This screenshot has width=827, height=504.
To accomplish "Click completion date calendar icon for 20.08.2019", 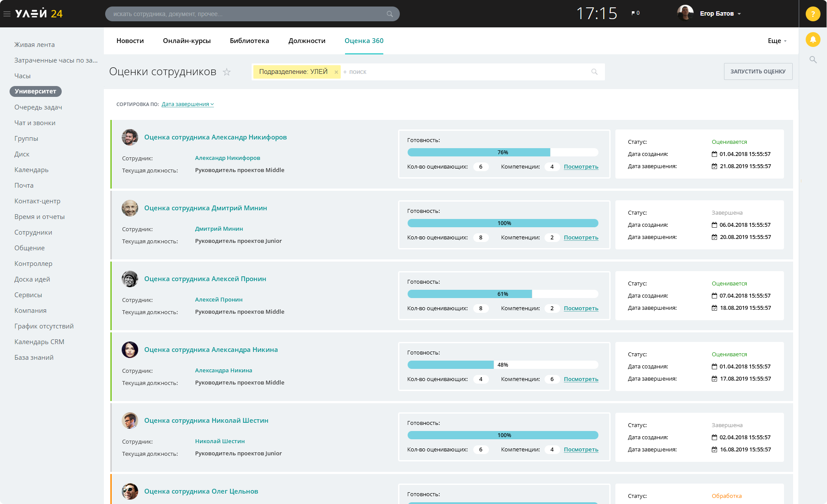I will (714, 237).
